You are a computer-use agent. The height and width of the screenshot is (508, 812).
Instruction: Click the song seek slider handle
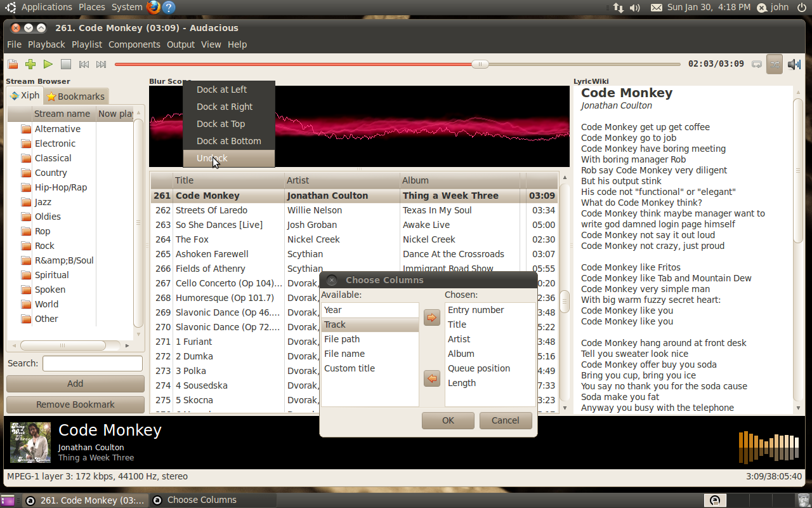coord(480,64)
